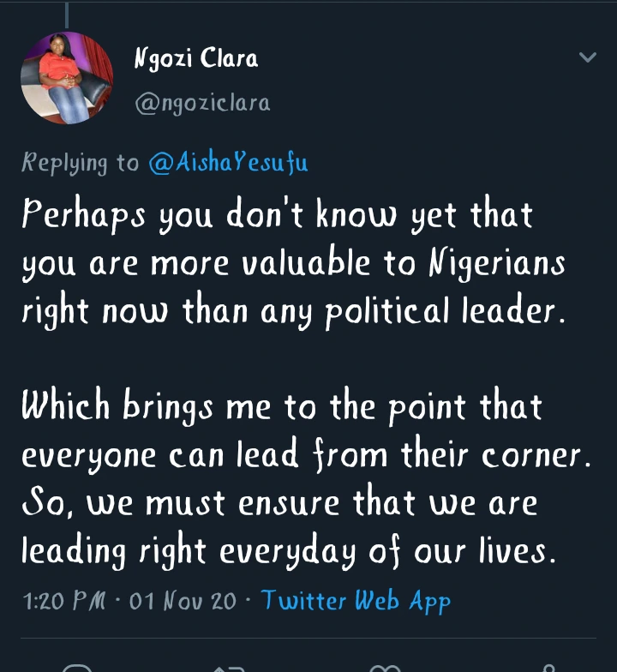The image size is (617, 672).
Task: Click the line "Which brings me to the point that"
Action: [x=281, y=406]
